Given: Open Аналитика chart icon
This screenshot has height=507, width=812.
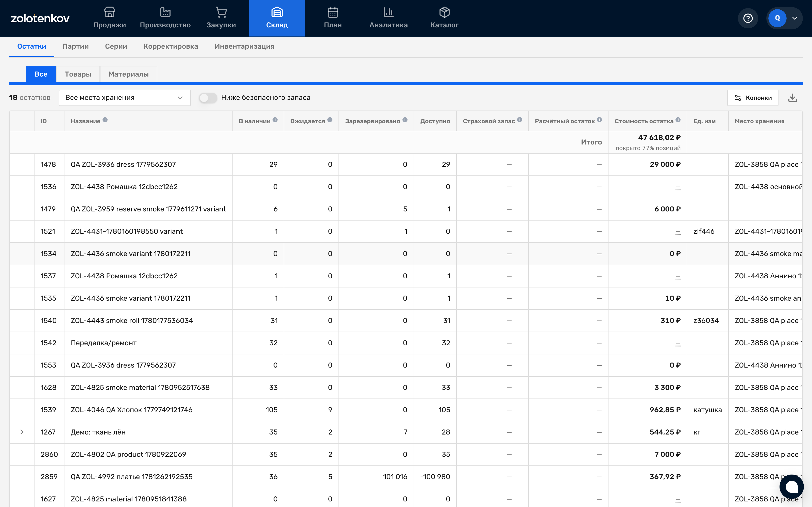Looking at the screenshot, I should pyautogui.click(x=388, y=12).
